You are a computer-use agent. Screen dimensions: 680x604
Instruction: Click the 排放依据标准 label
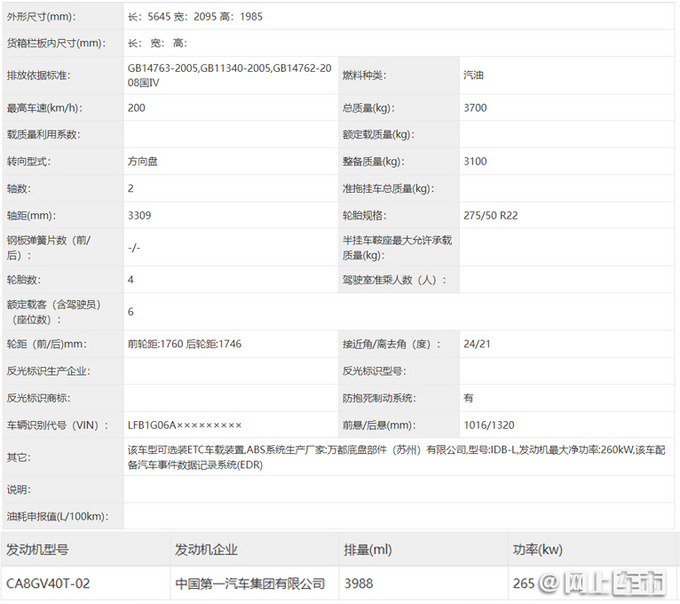tap(38, 75)
